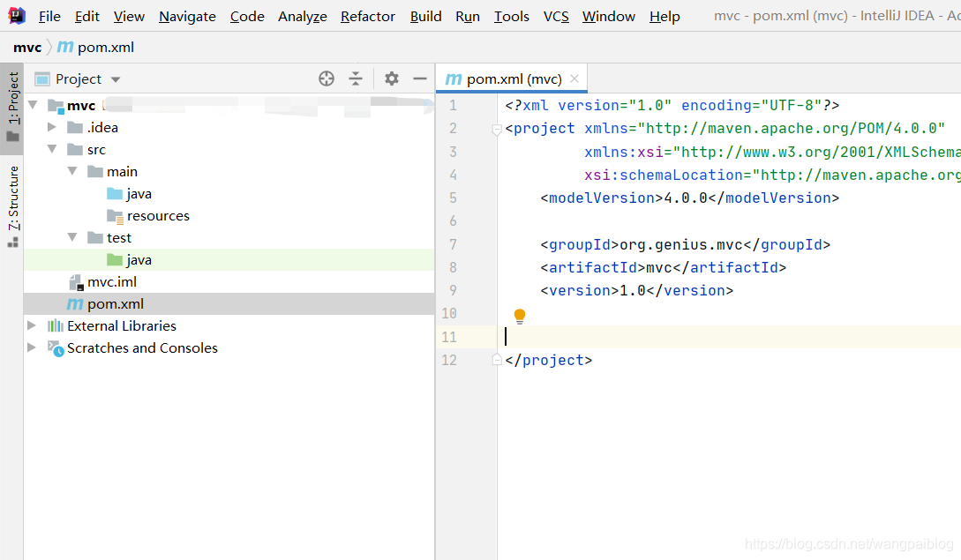
Task: Open the File menu
Action: click(49, 17)
